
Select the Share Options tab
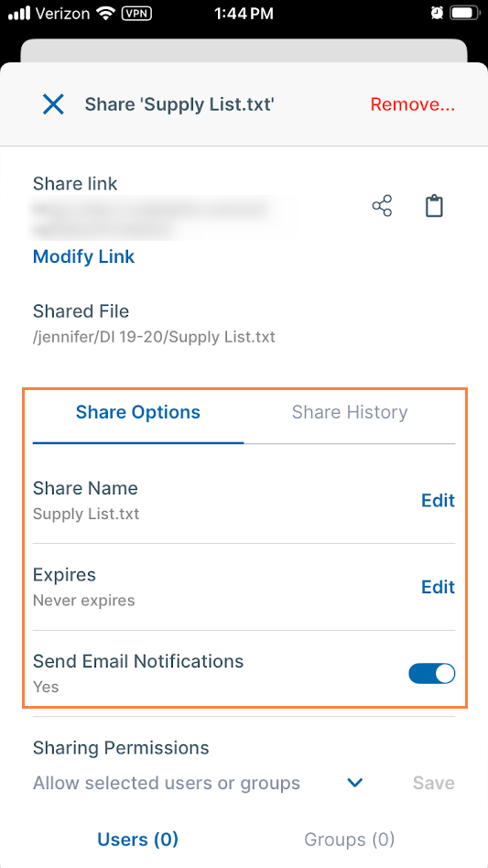point(137,412)
